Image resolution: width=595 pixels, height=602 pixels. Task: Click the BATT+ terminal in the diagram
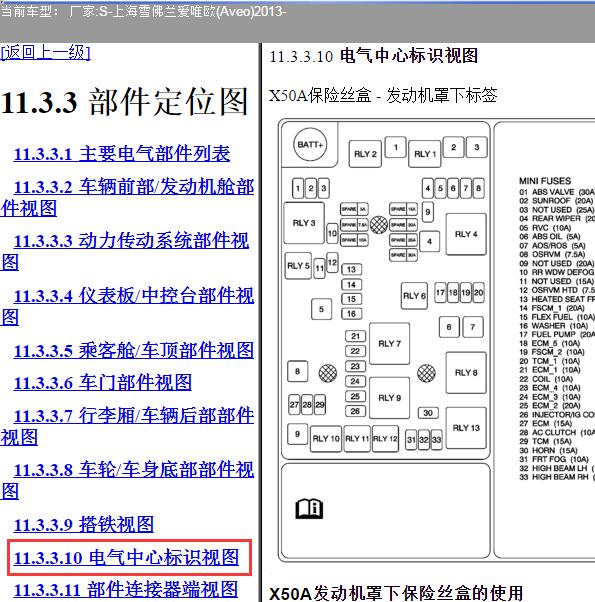click(x=310, y=145)
